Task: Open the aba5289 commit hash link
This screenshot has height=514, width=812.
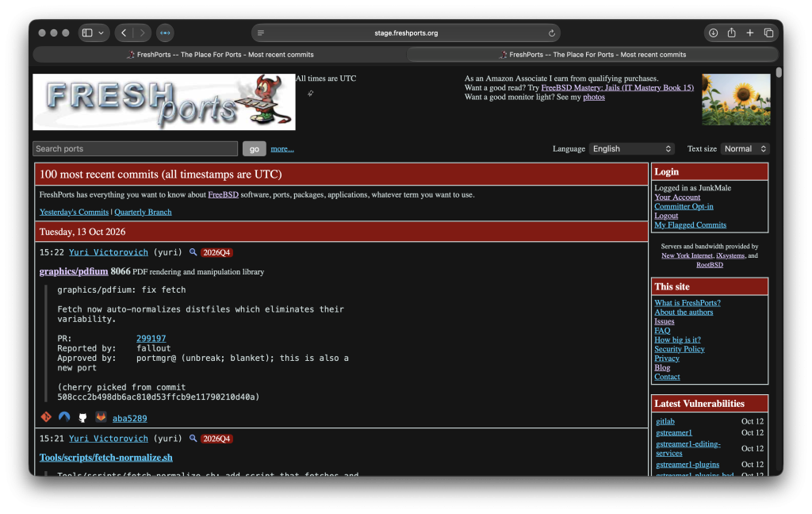Action: [129, 418]
